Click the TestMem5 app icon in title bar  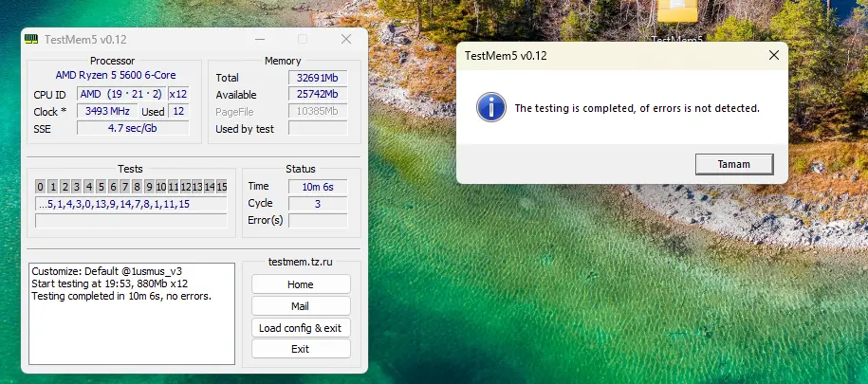(31, 39)
